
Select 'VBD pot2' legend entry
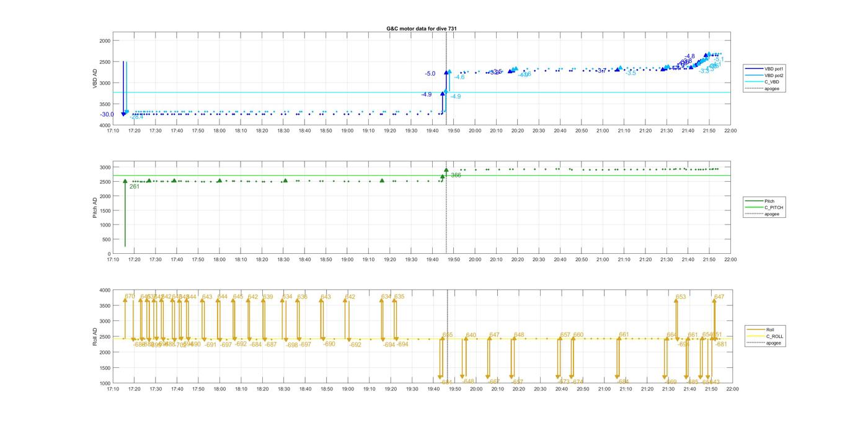(764, 75)
